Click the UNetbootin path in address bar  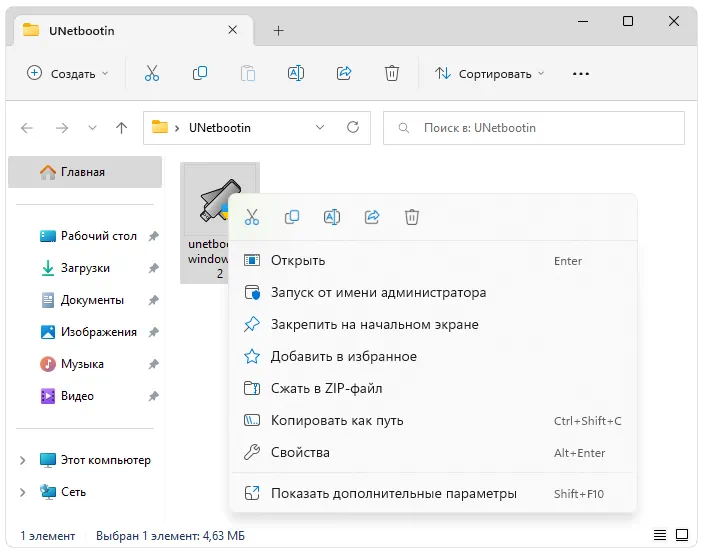(x=220, y=128)
